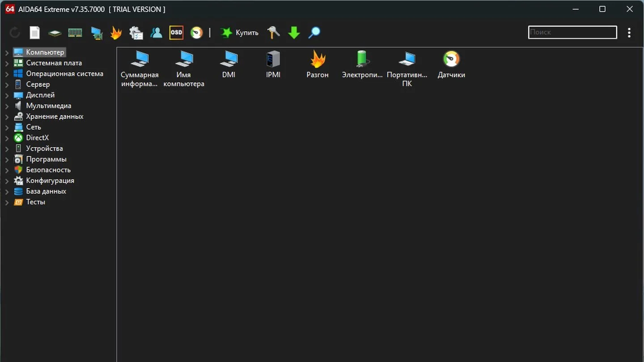Select Конфигурация in the sidebar tree
The width and height of the screenshot is (644, 362).
[x=44, y=181]
